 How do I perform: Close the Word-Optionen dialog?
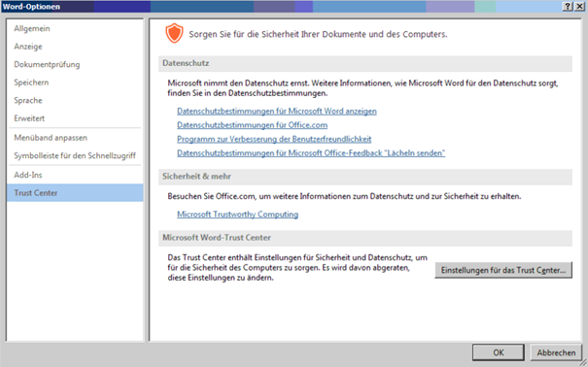579,7
